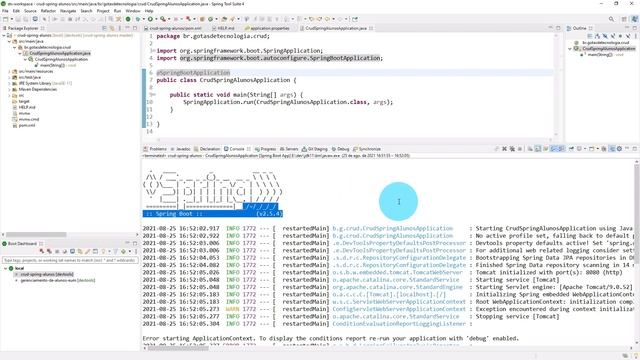Open the Run menu
Image resolution: width=640 pixels, height=360 pixels.
point(118,11)
